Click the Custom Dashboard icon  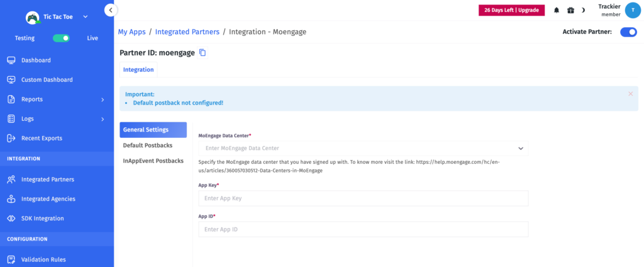click(x=11, y=80)
